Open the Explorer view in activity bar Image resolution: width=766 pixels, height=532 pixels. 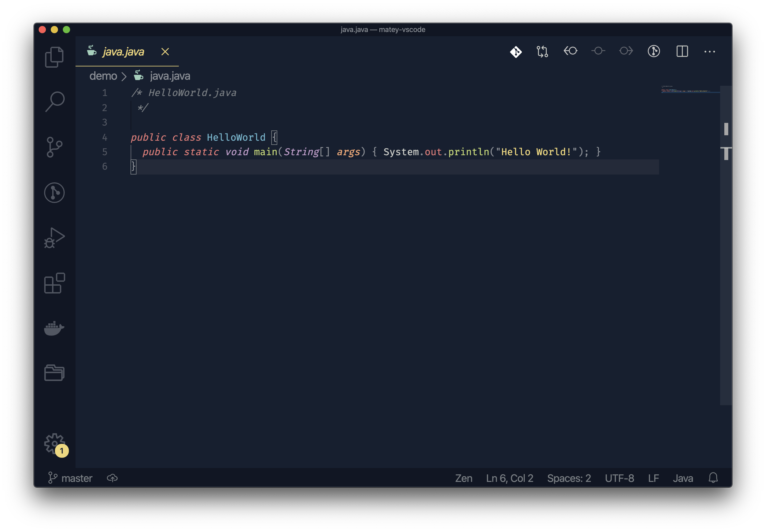coord(54,57)
